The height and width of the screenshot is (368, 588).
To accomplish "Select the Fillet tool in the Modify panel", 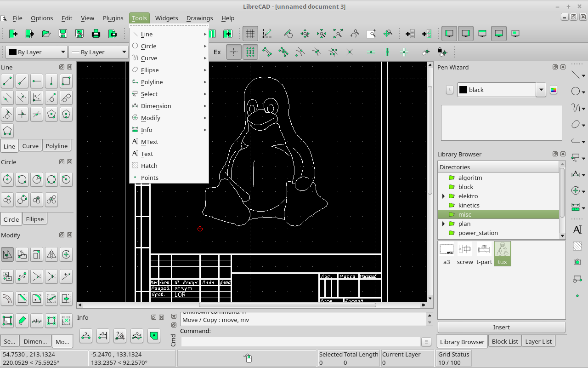I will point(37,298).
